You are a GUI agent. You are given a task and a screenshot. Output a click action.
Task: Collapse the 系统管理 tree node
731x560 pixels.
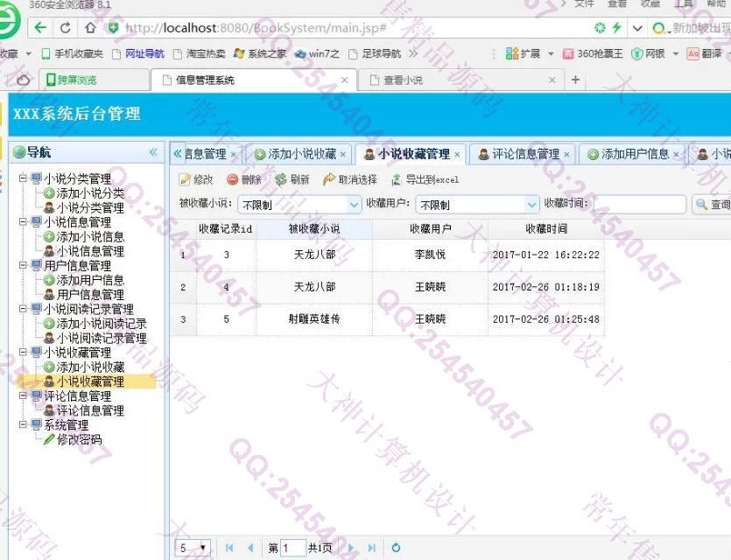[x=24, y=424]
